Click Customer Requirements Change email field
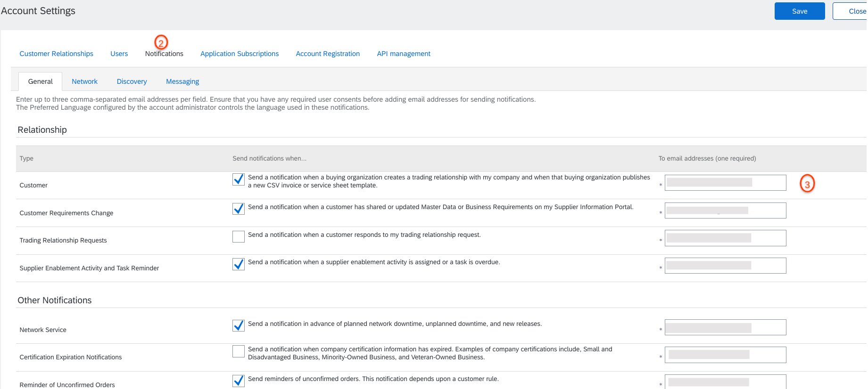 [x=725, y=211]
